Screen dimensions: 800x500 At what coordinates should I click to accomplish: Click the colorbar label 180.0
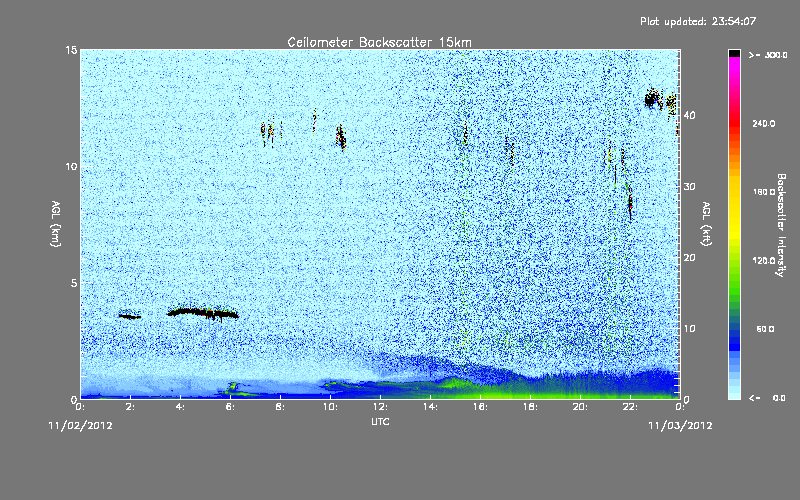click(x=764, y=192)
